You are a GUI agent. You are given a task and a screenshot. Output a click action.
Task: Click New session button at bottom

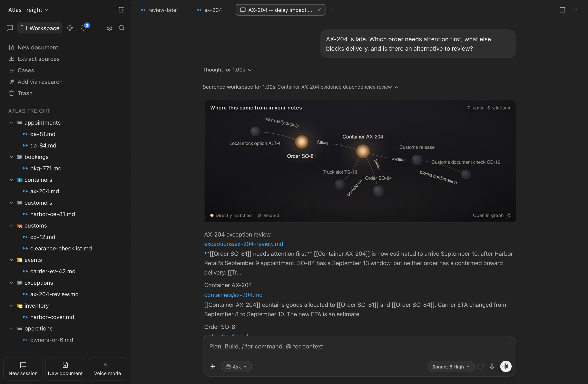tap(23, 369)
